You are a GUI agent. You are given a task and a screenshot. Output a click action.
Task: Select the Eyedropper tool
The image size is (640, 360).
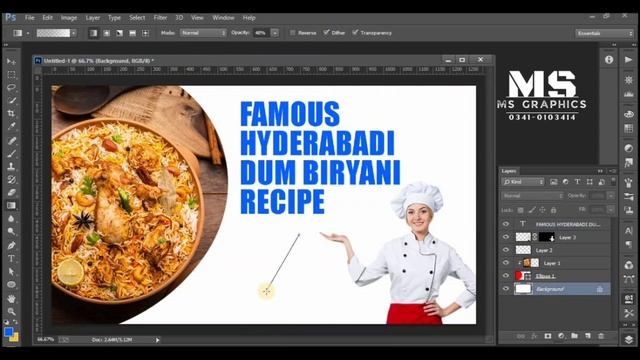click(11, 126)
